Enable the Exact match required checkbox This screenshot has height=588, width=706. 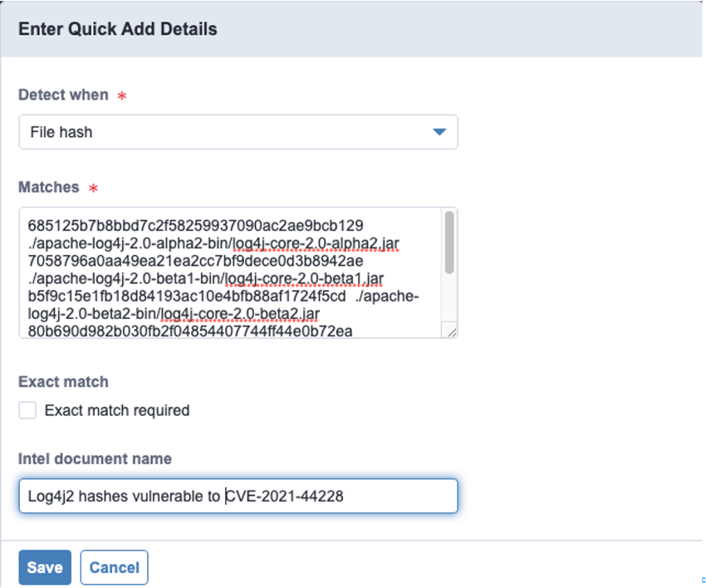click(27, 410)
